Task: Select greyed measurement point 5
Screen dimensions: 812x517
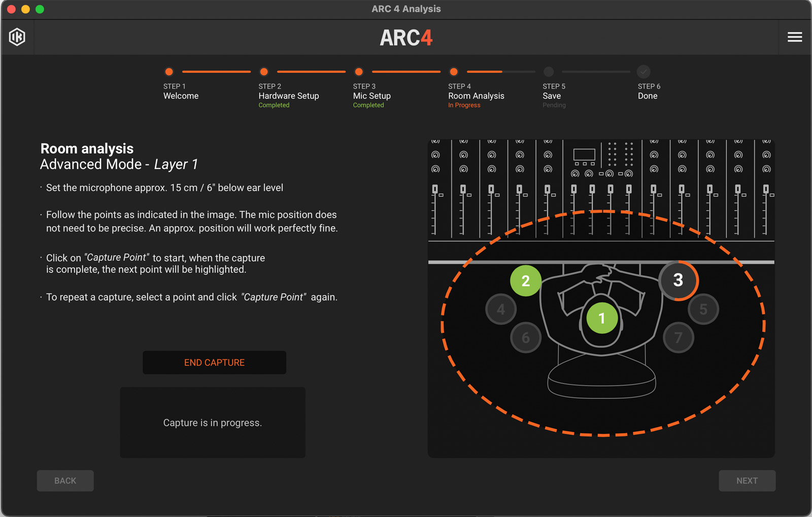Action: [x=703, y=309]
